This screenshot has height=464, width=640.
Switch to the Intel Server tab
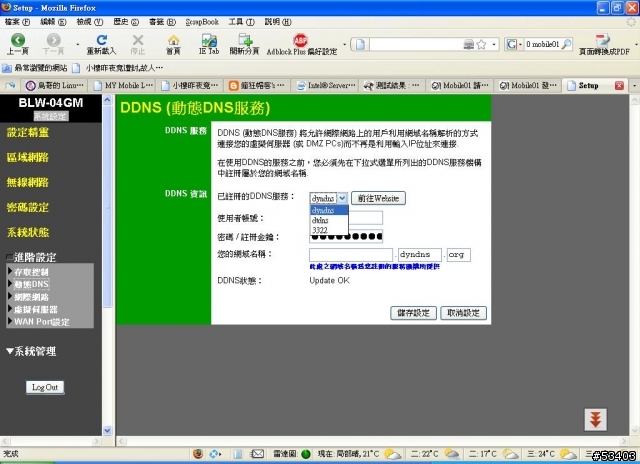[326, 85]
